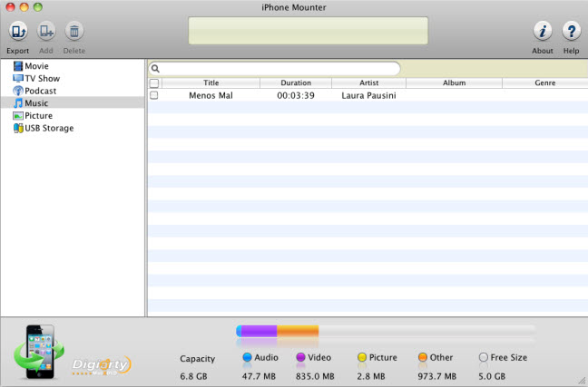Image resolution: width=588 pixels, height=387 pixels.
Task: Click the yellow minimize window button
Action: pyautogui.click(x=24, y=7)
